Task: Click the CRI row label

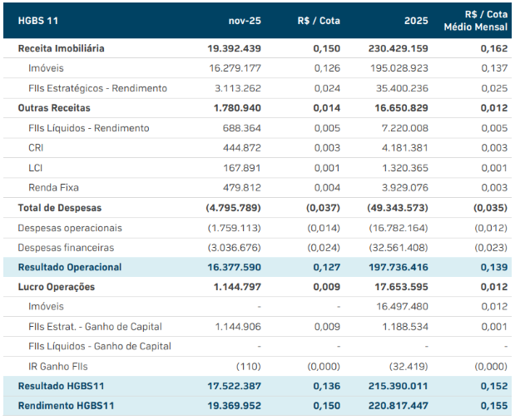Action: click(37, 148)
